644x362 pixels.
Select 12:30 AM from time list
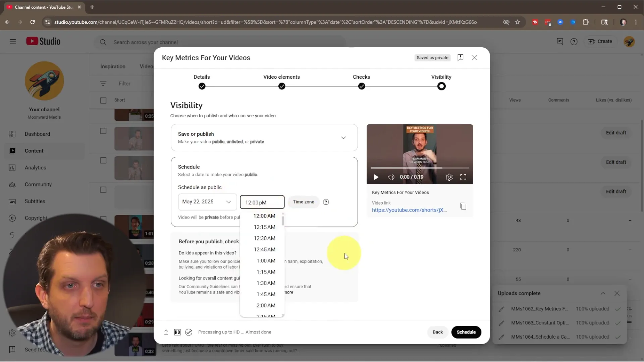click(x=264, y=238)
